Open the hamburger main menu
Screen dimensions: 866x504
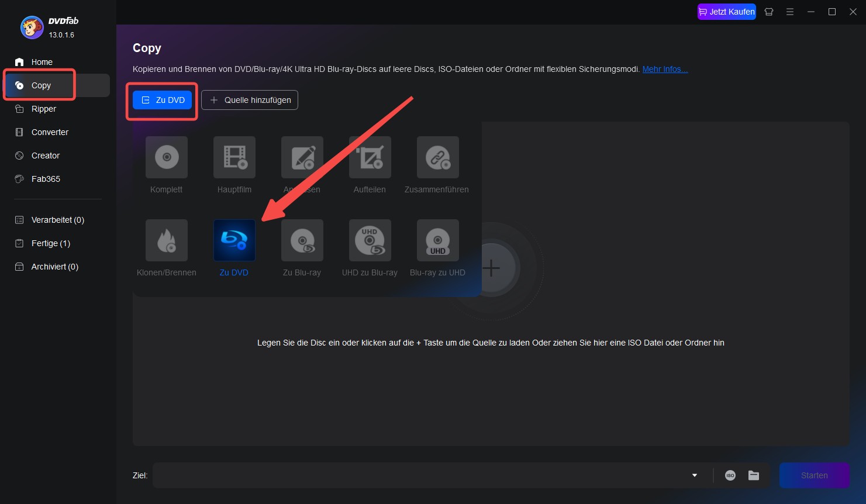pyautogui.click(x=790, y=12)
